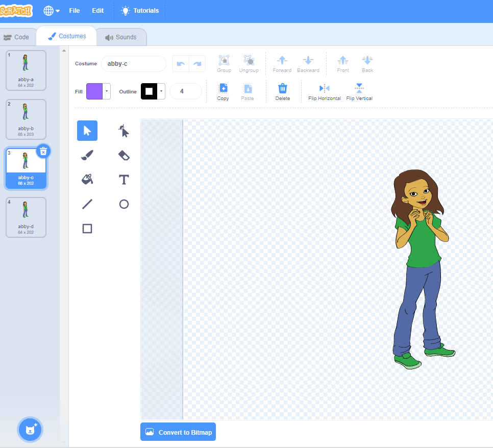Undo the last costume edit

click(181, 64)
